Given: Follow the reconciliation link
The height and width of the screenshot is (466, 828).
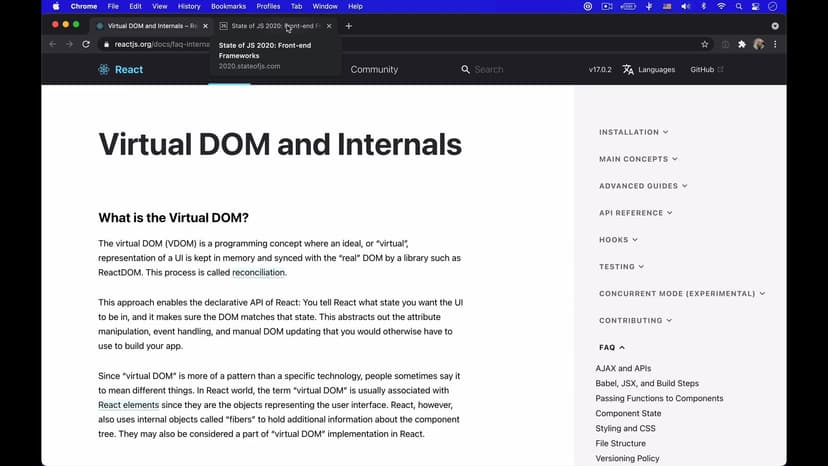Looking at the screenshot, I should [x=259, y=273].
